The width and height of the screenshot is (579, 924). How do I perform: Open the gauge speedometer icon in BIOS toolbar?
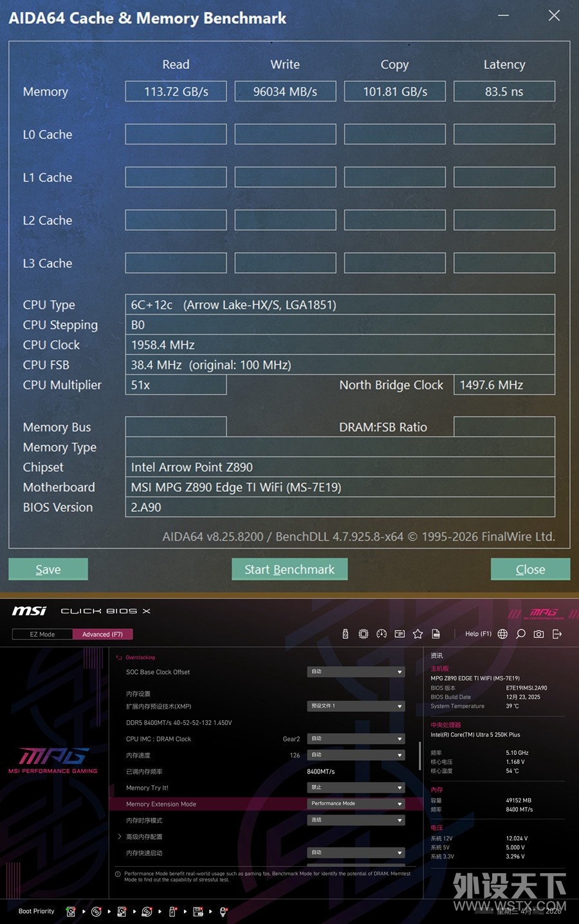[381, 634]
